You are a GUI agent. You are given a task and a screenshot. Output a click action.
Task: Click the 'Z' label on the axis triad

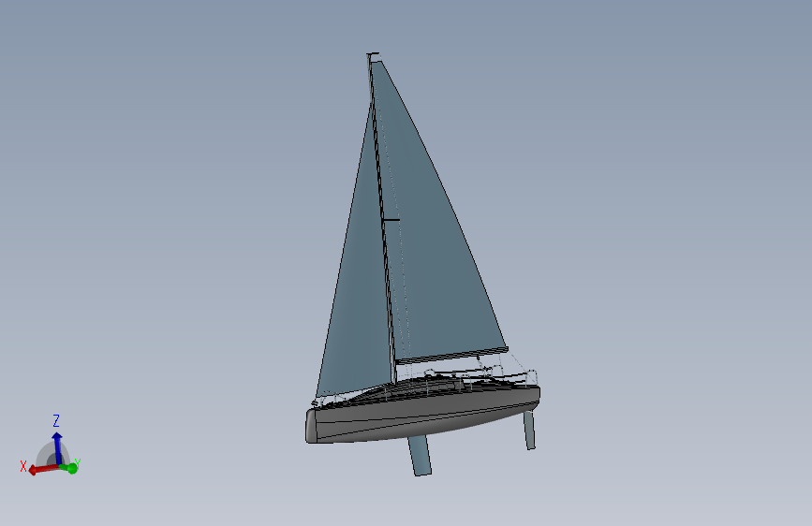pyautogui.click(x=56, y=420)
